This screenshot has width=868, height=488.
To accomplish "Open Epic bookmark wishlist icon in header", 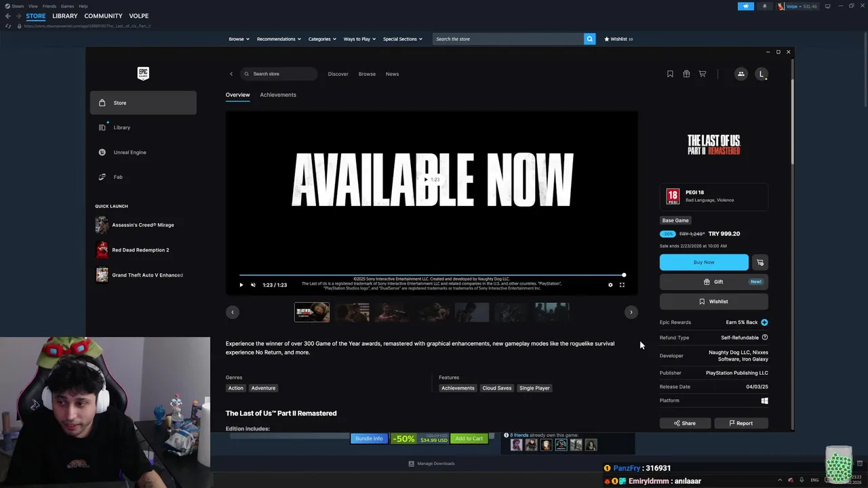I will click(x=670, y=74).
